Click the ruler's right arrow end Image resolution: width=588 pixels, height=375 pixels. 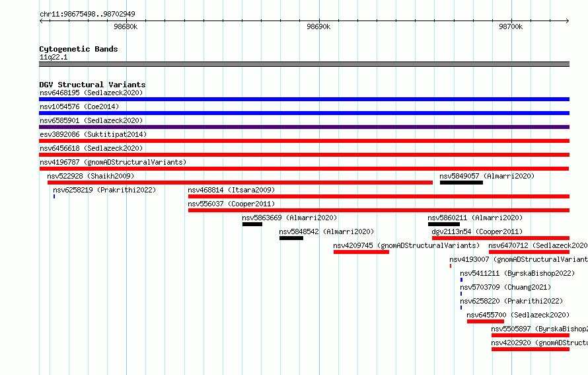[x=568, y=21]
